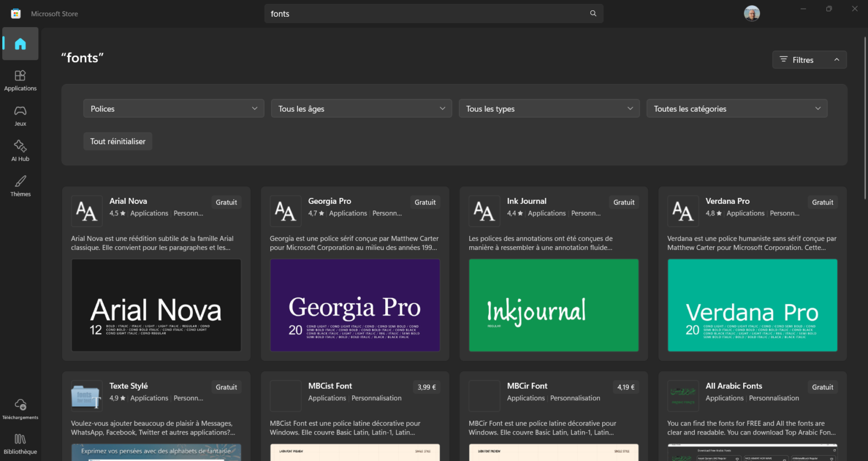The height and width of the screenshot is (461, 868).
Task: Open the Bibliothèque library
Action: (20, 444)
